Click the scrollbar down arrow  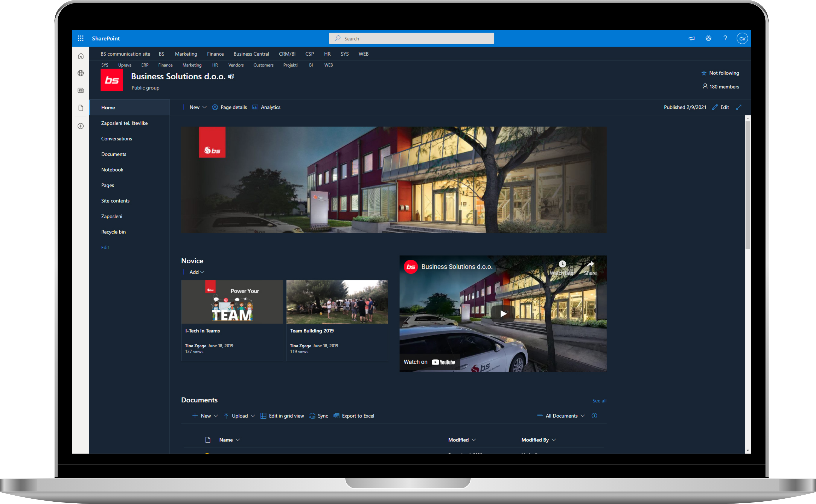748,450
